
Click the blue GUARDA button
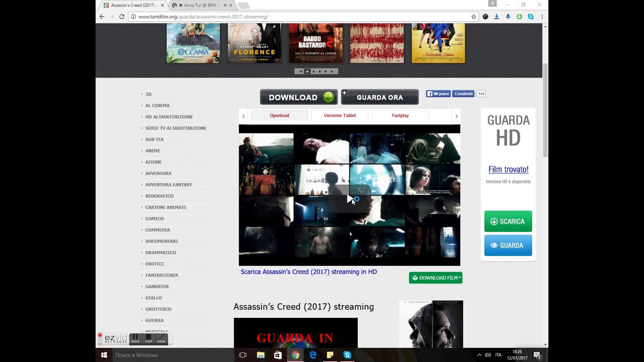point(508,245)
